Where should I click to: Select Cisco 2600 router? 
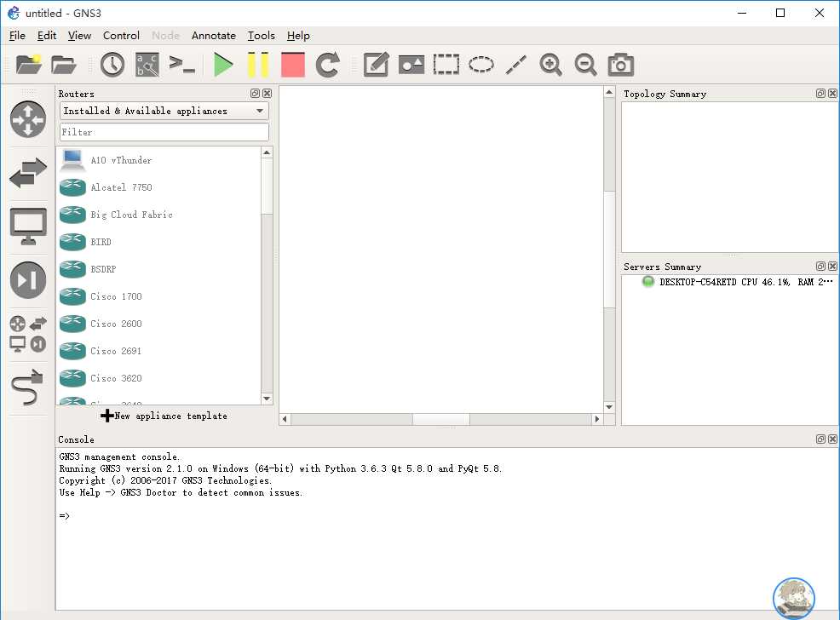158,324
